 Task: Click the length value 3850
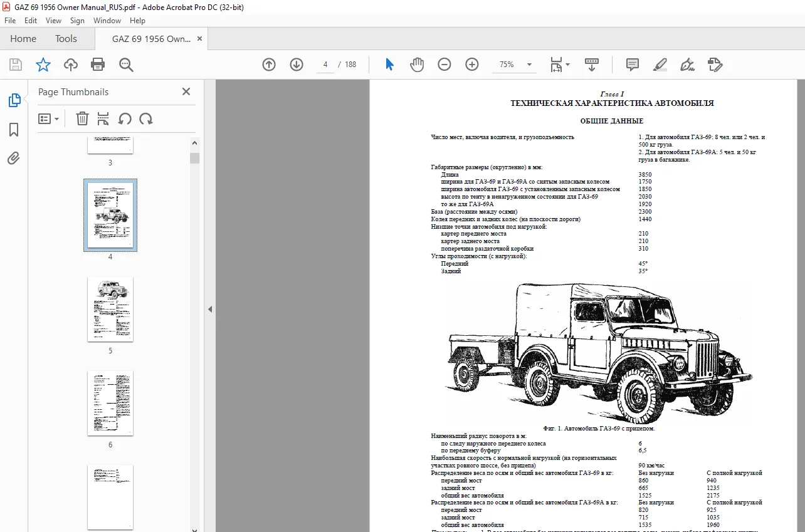[645, 174]
